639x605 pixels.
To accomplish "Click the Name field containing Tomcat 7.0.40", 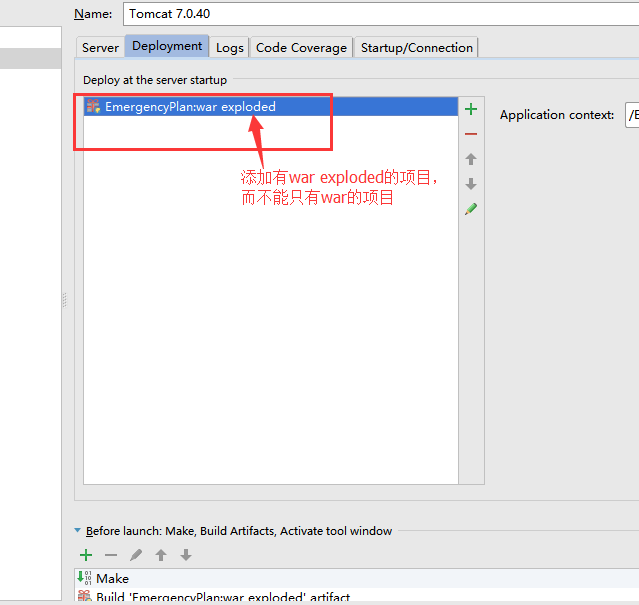I will tap(381, 14).
